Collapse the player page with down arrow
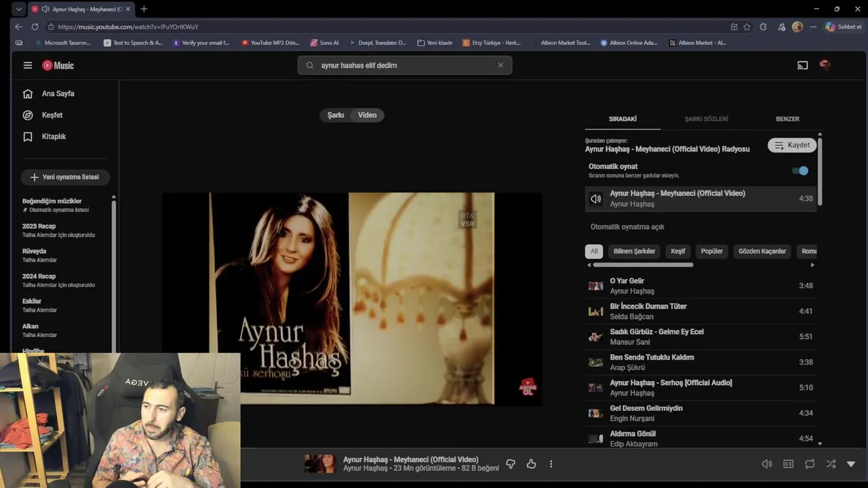This screenshot has height=488, width=868. (851, 464)
